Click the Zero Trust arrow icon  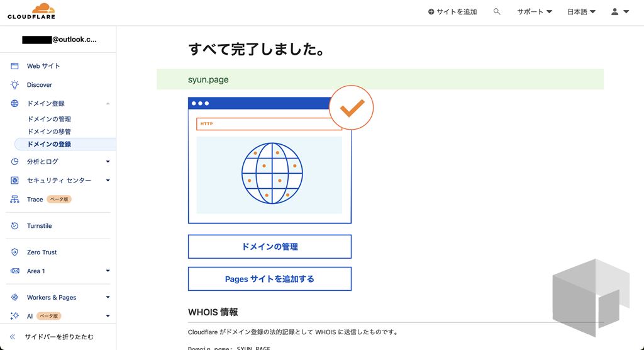pos(14,252)
